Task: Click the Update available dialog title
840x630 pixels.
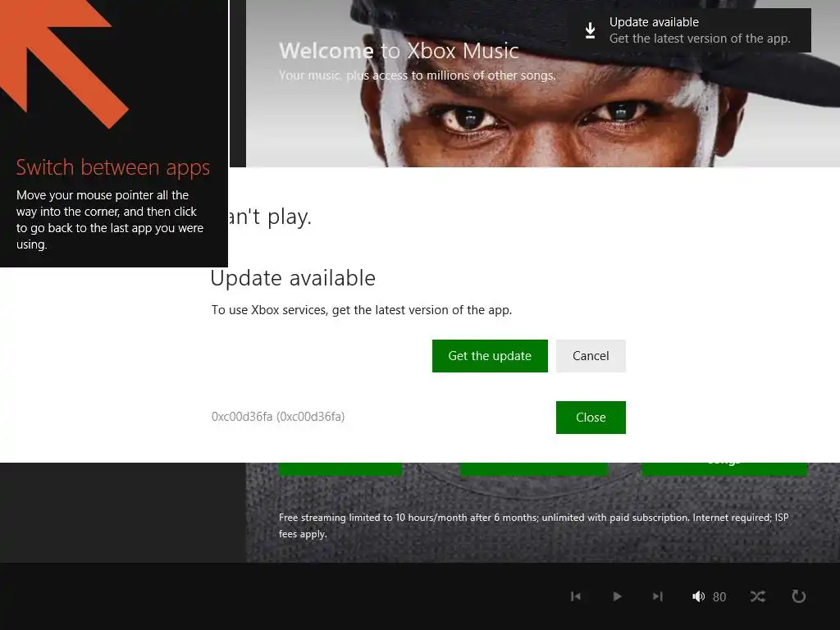Action: tap(293, 278)
